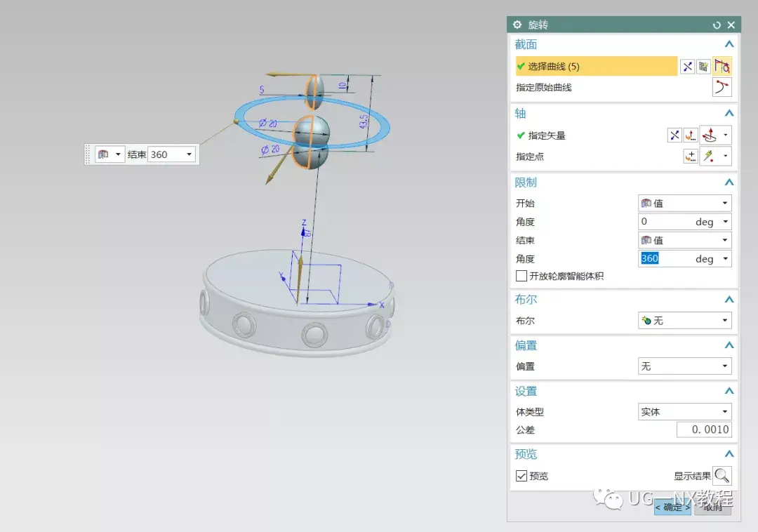Click the curve icon next to 指定原始曲线
758x532 pixels.
coord(722,88)
